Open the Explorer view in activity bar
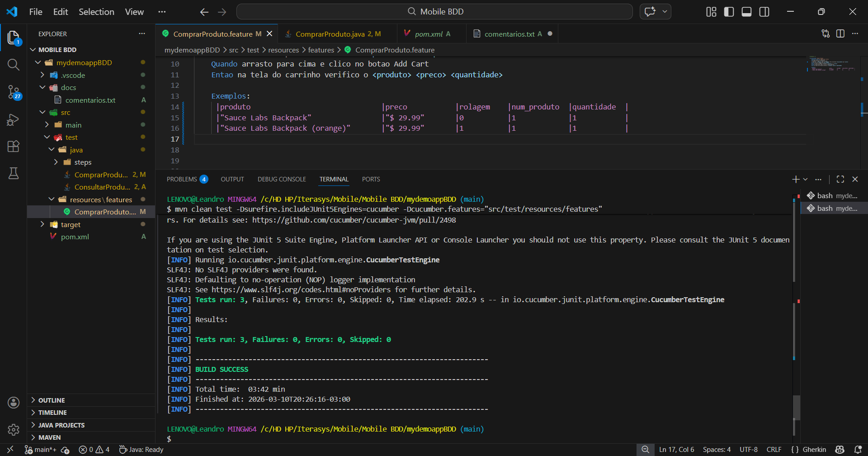This screenshot has height=456, width=868. click(14, 38)
